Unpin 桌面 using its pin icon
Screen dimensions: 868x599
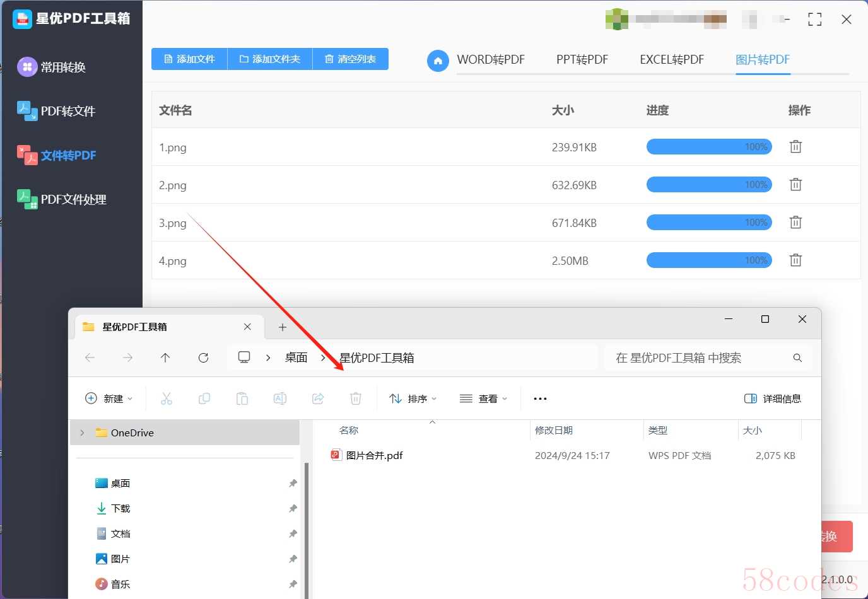[x=293, y=483]
